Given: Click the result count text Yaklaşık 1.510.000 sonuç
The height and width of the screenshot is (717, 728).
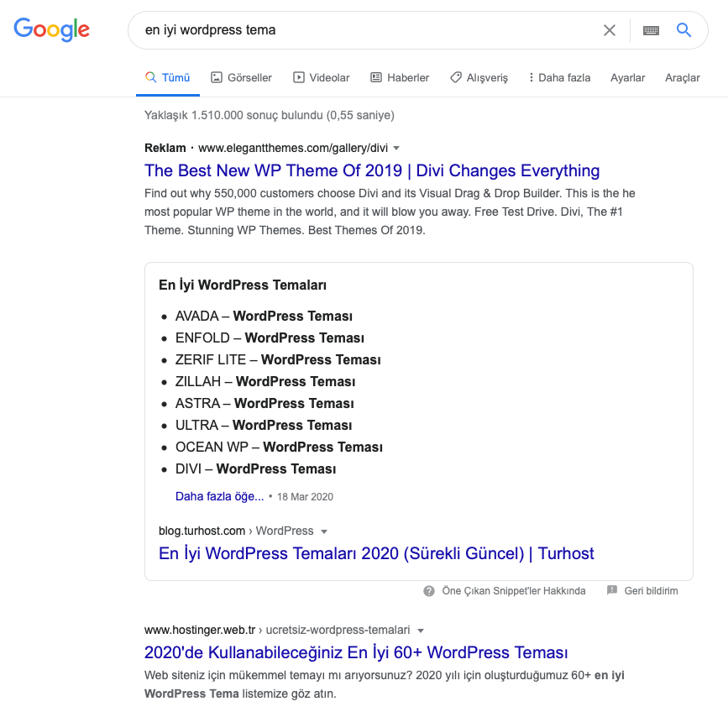Looking at the screenshot, I should click(270, 115).
